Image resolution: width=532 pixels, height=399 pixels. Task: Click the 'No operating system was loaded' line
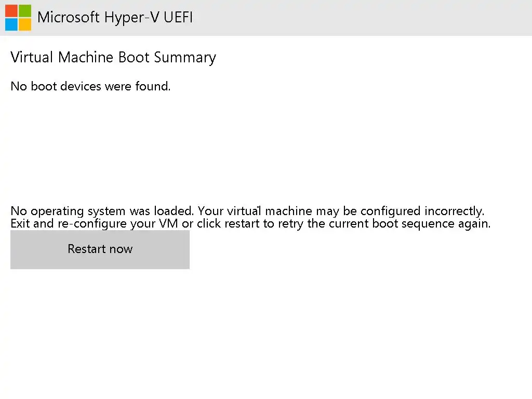coord(247,211)
